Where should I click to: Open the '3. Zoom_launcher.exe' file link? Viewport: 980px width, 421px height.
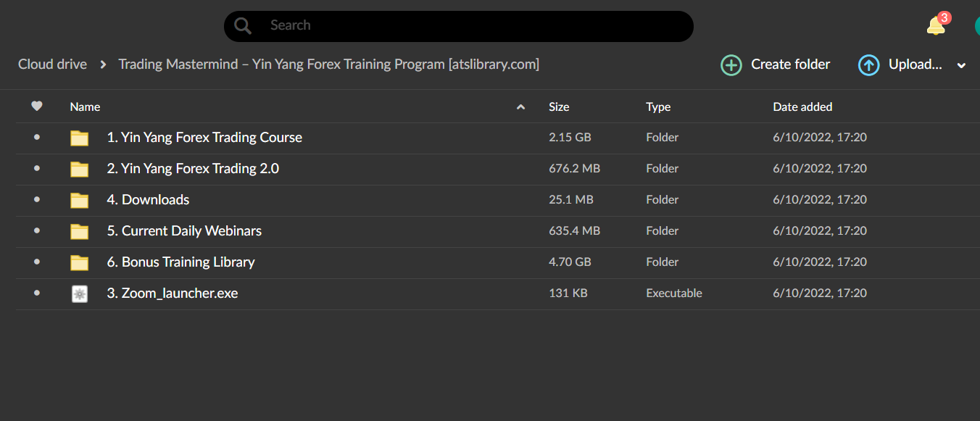coord(172,293)
